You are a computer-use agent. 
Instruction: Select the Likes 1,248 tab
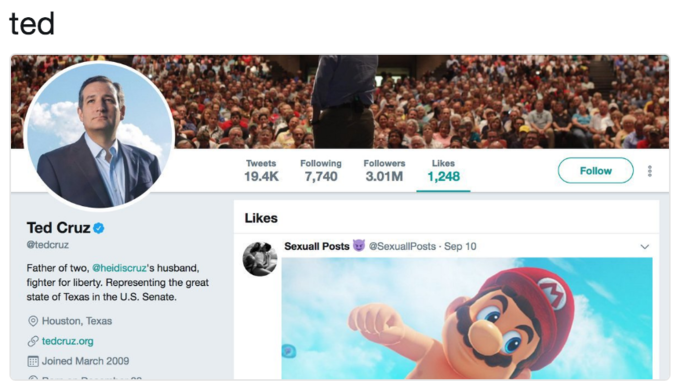click(x=443, y=171)
